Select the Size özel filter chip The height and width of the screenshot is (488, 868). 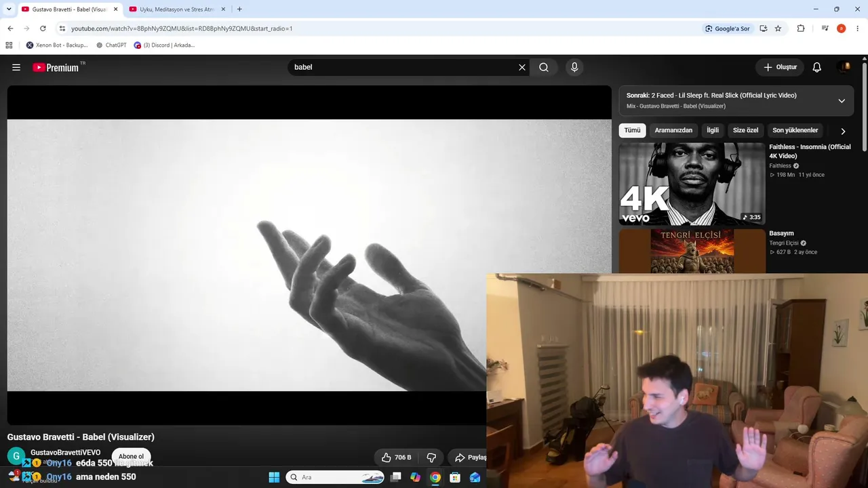745,130
